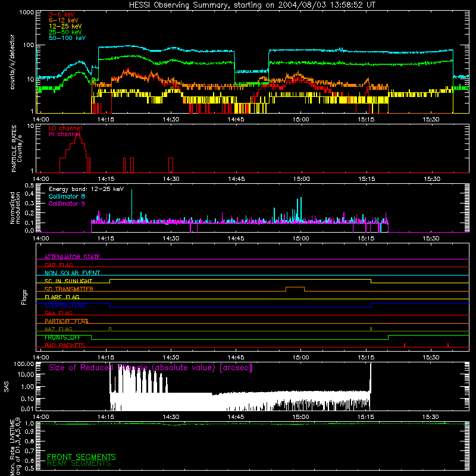Click the second red BAD PACKETS tick mark
This screenshot has width=476, height=476.
click(448, 345)
